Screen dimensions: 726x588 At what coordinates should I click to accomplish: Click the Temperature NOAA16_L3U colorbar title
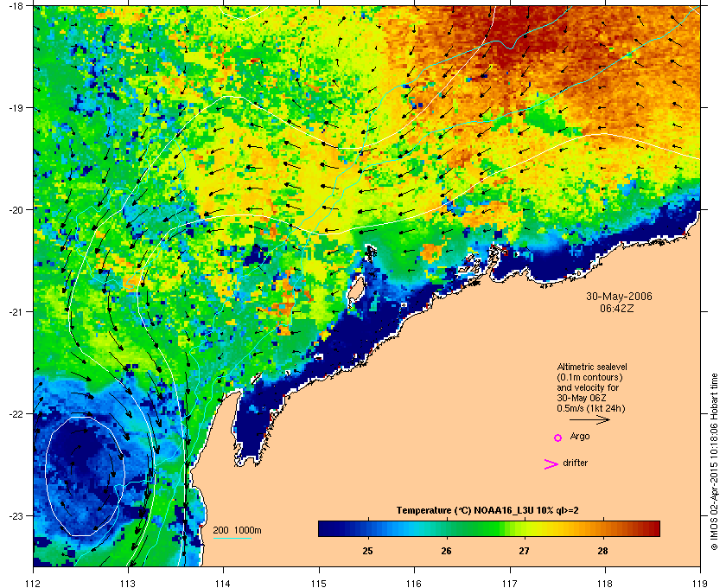(x=487, y=511)
